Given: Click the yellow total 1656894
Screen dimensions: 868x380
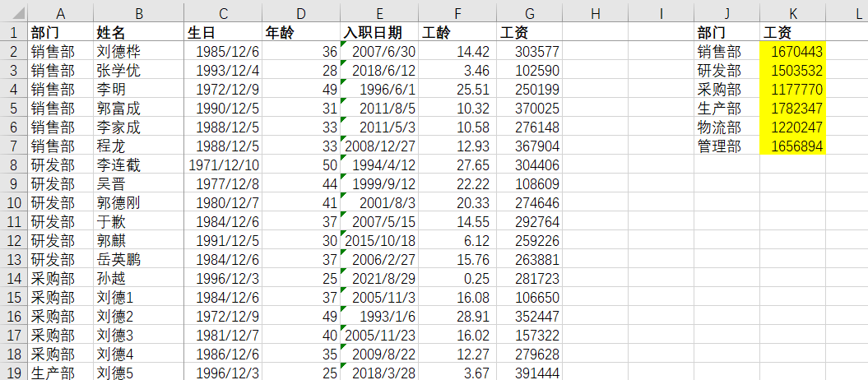Looking at the screenshot, I should [793, 146].
